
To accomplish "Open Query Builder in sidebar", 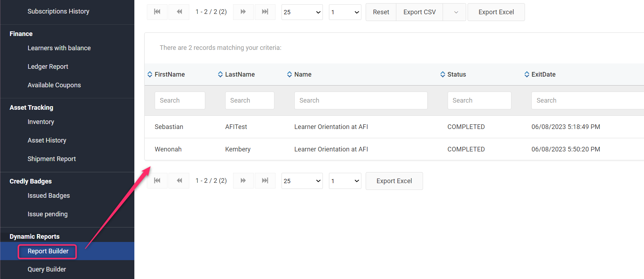I will [x=47, y=269].
